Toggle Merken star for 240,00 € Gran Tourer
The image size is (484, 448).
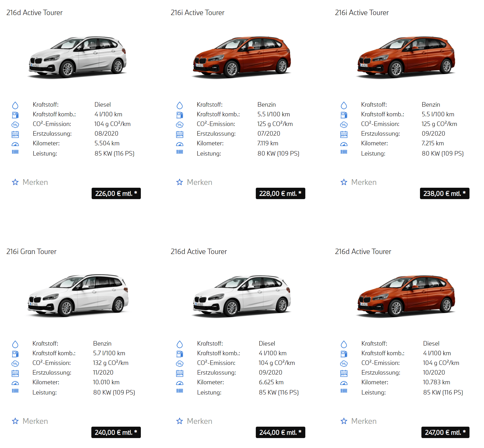15,421
